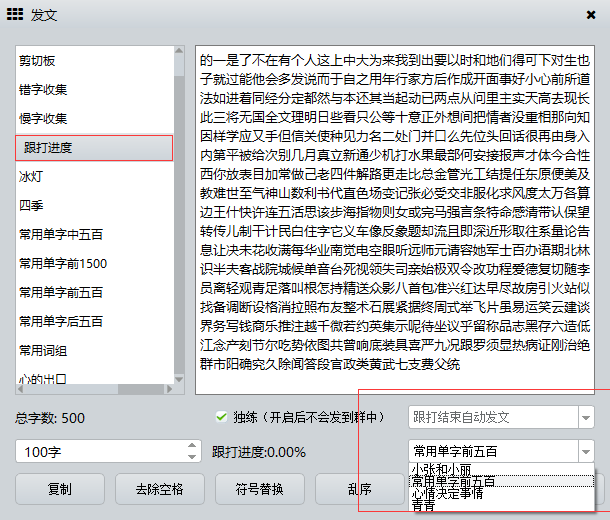The image size is (610, 520).
Task: Decrease word count with down stepper
Action: (192, 457)
